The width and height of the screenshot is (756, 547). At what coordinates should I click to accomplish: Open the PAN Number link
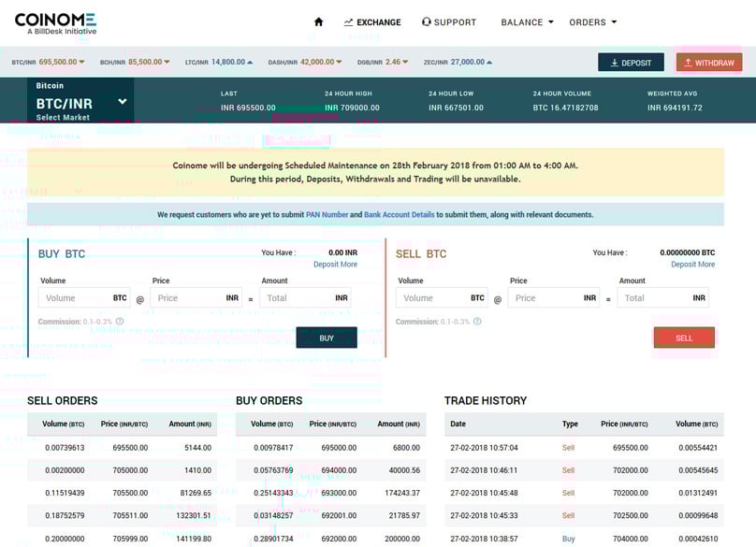[327, 214]
